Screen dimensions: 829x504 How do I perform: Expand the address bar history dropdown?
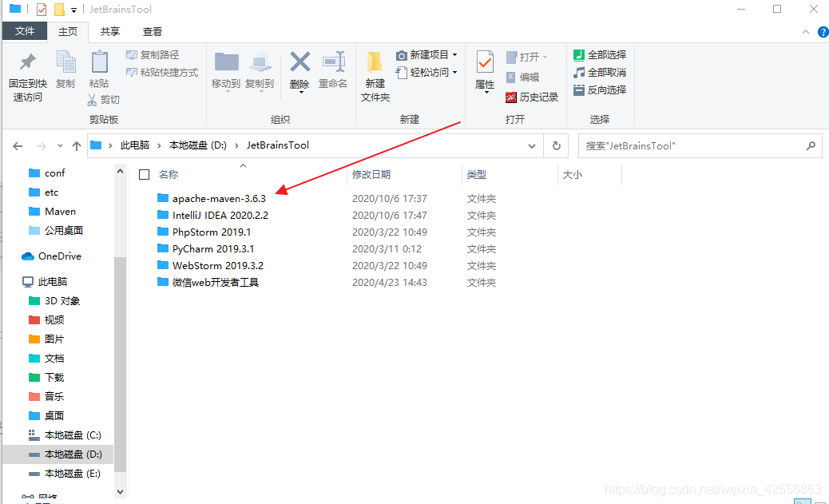[532, 146]
